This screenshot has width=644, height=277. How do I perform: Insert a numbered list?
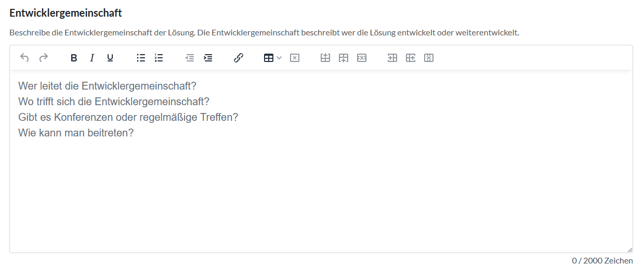point(159,58)
